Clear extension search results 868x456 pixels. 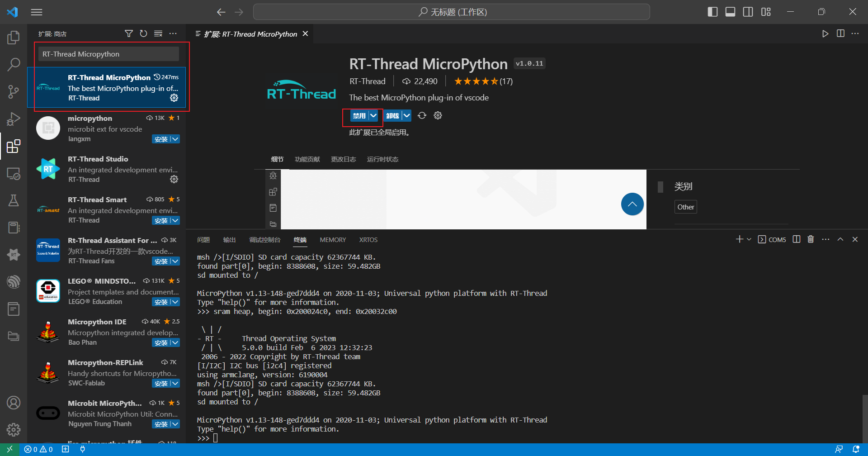click(x=158, y=33)
